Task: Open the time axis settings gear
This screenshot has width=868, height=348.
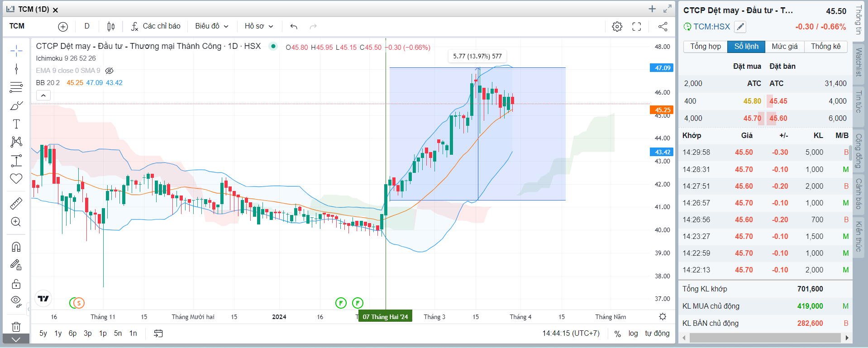Action: click(x=663, y=317)
